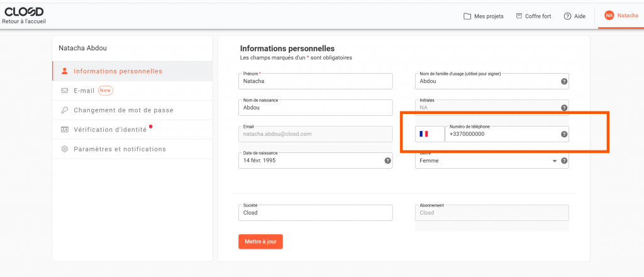Click the CLOSD logo to return home
This screenshot has width=644, height=277.
tap(25, 11)
